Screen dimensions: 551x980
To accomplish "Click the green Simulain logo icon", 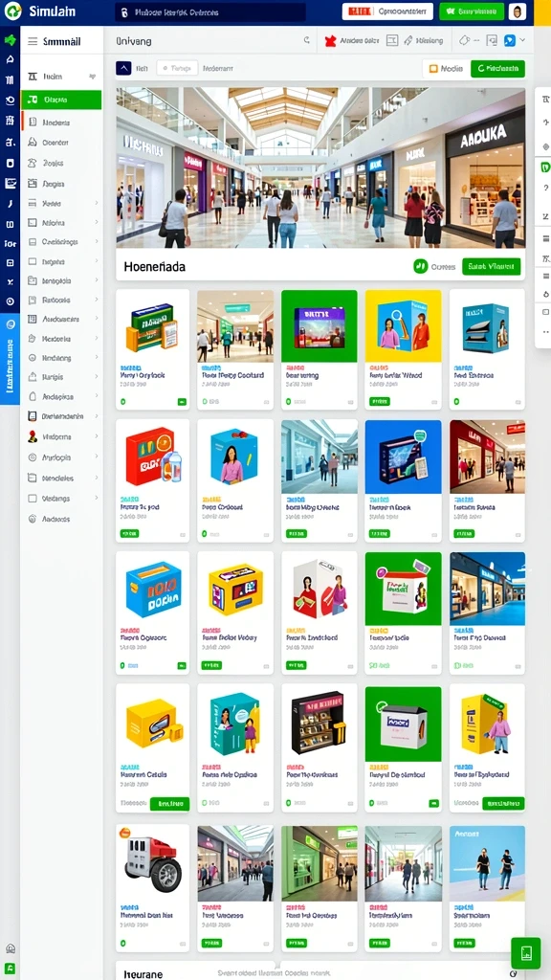I will point(12,11).
